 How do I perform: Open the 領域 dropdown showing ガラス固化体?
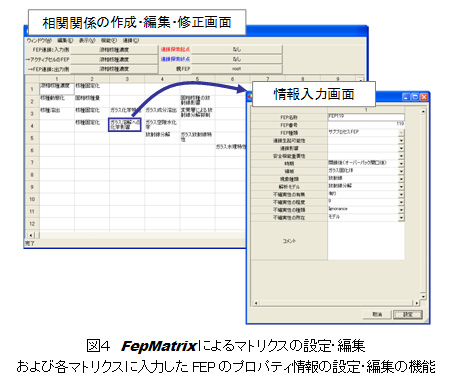pos(401,171)
